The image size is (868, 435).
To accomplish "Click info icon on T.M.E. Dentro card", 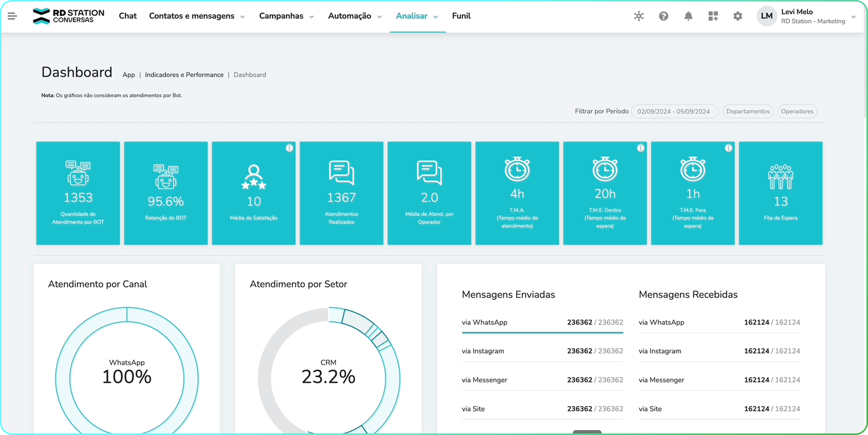I will pos(641,148).
